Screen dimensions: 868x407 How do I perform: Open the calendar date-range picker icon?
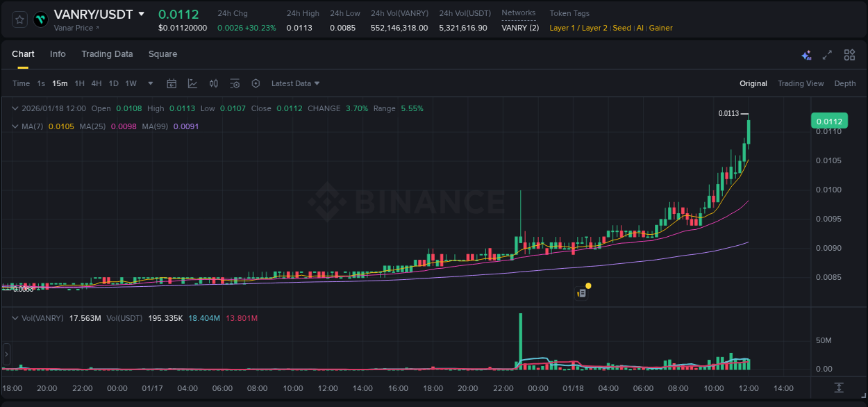coord(172,83)
